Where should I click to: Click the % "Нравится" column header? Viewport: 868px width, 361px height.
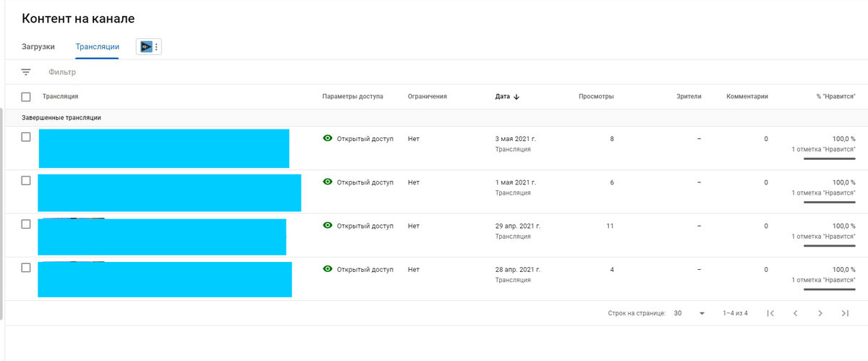point(835,97)
